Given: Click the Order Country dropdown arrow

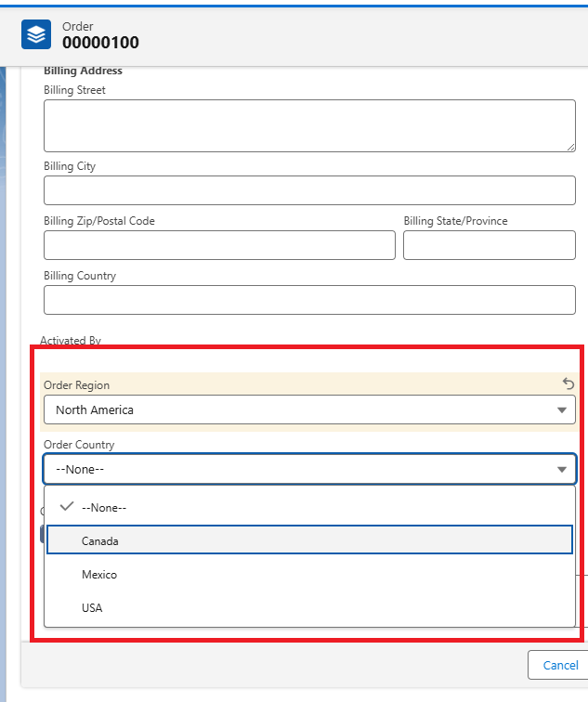Looking at the screenshot, I should coord(561,470).
